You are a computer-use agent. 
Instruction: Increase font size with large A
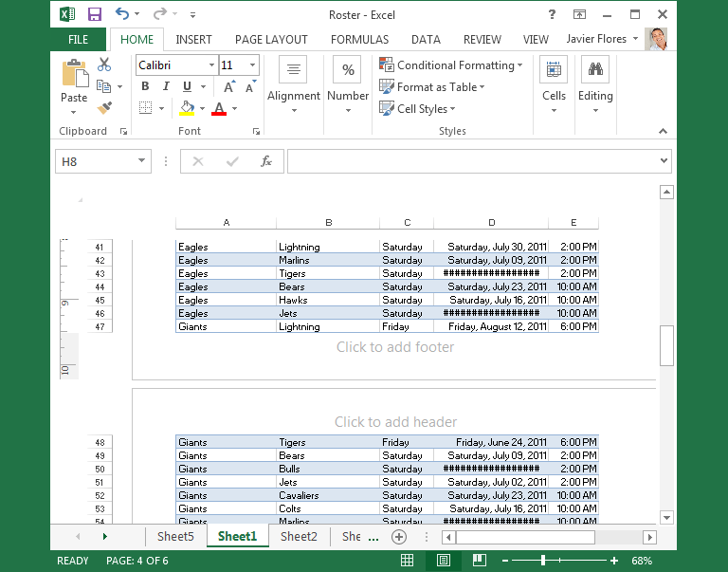(229, 87)
